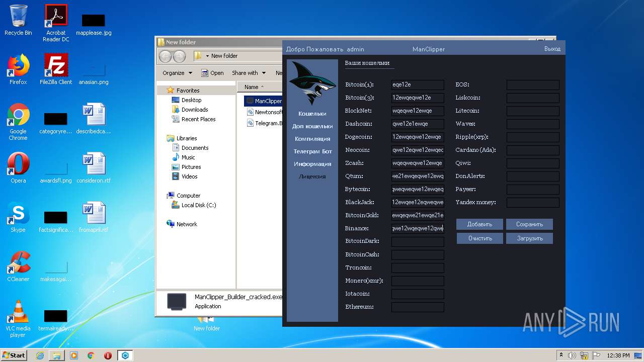Screen dimensions: 644x362
Task: Click the Очистить button
Action: tap(479, 238)
